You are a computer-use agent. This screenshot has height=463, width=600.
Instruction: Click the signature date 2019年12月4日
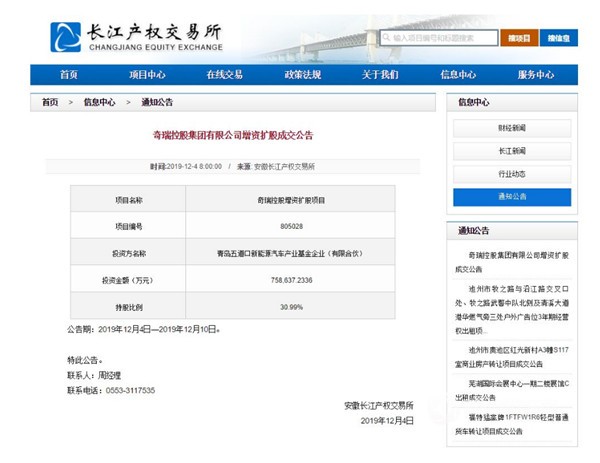[387, 421]
